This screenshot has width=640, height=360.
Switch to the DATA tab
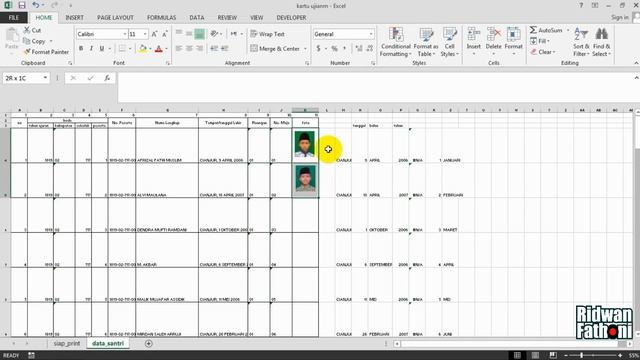click(x=196, y=18)
